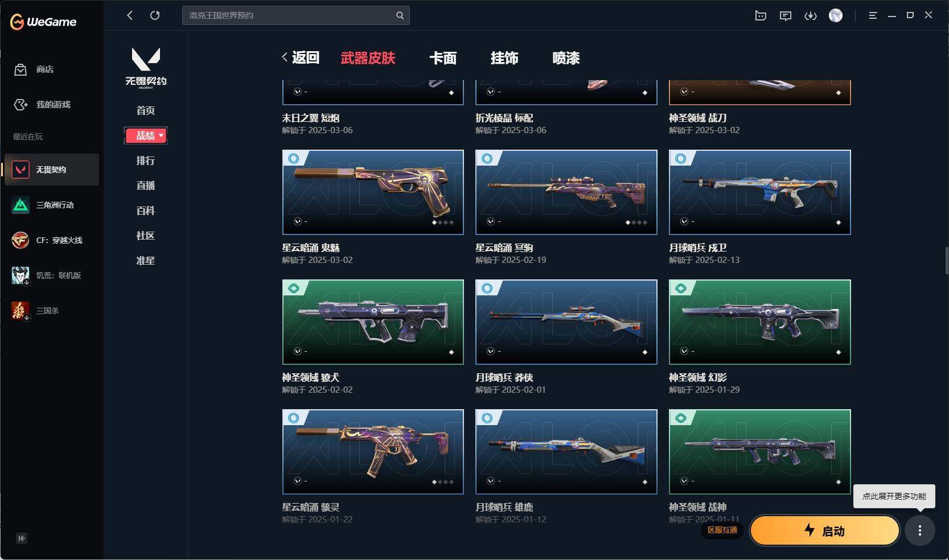This screenshot has height=560, width=949.
Task: Collapse sidebar with bottom-left arrow icon
Action: coord(22,538)
